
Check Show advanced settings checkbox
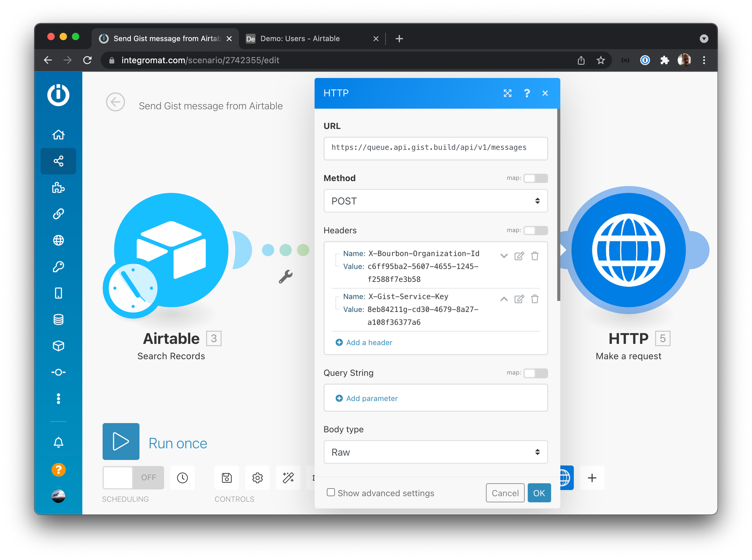click(331, 492)
